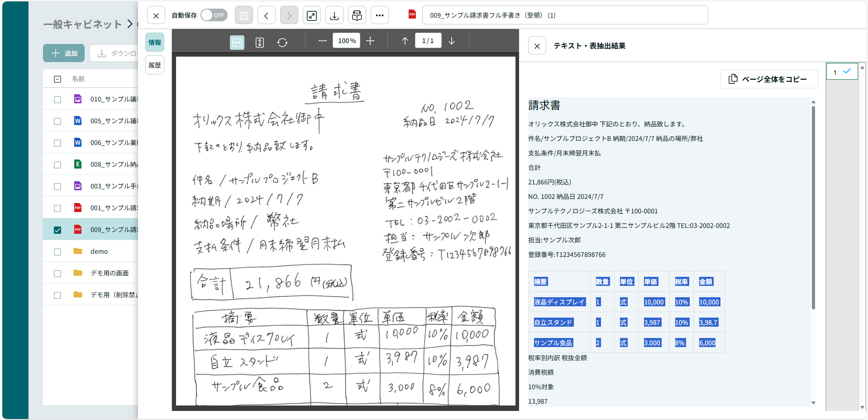
Task: Click the 1/1 page number field
Action: (428, 41)
